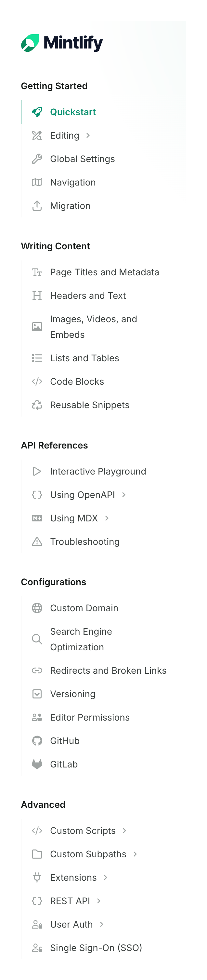
Task: Select the Quickstart rocket icon
Action: click(37, 112)
